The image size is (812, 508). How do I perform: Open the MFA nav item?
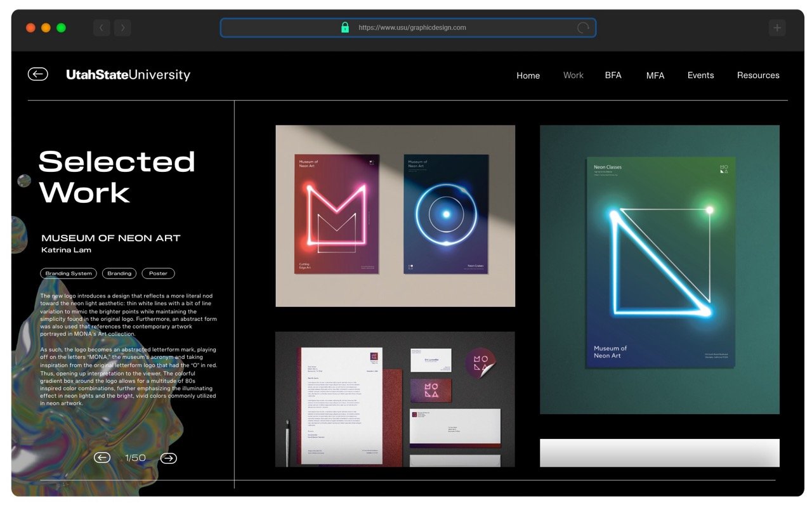[x=655, y=75]
